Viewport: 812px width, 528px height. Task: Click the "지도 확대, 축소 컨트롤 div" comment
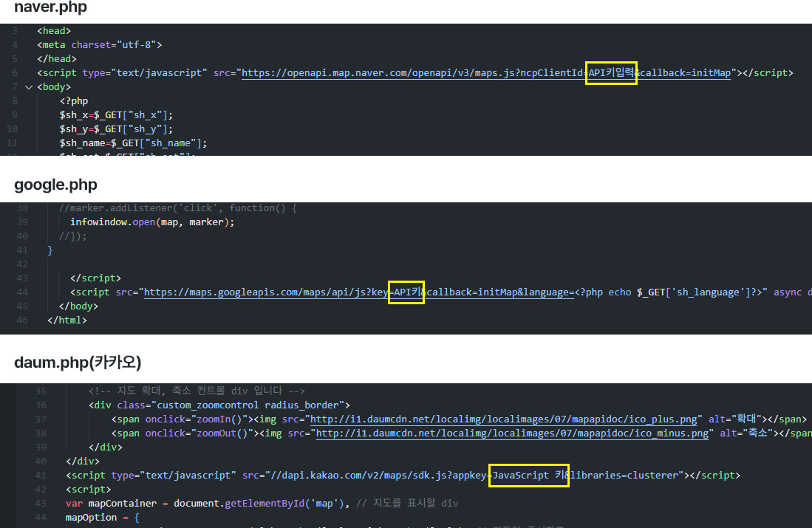pyautogui.click(x=197, y=391)
